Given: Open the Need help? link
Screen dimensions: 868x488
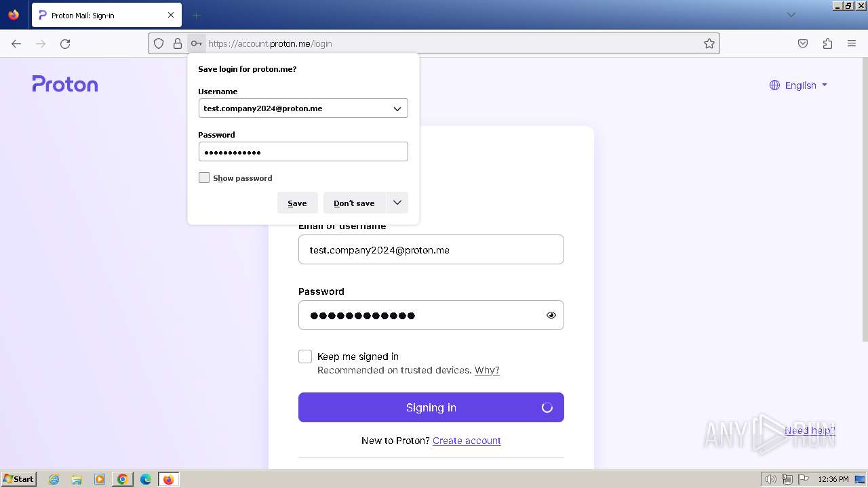Looking at the screenshot, I should coord(810,430).
